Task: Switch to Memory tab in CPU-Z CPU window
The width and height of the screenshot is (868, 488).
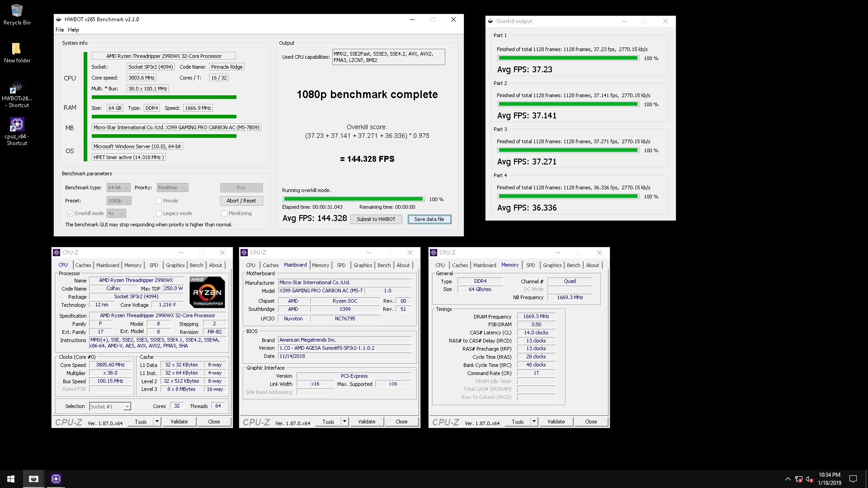Action: [133, 265]
